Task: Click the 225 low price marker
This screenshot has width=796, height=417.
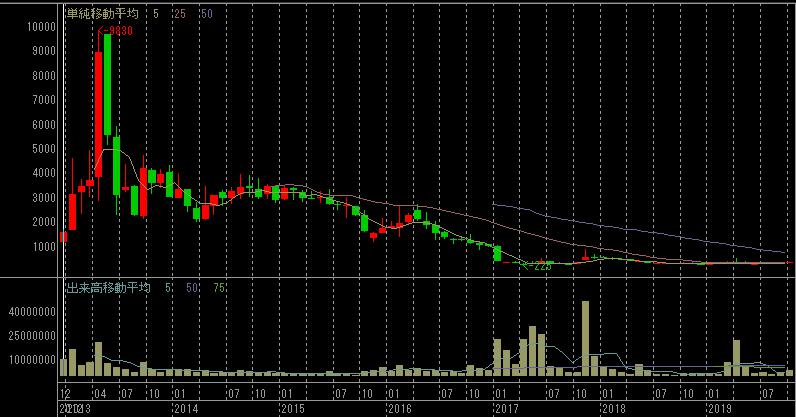Action: tap(538, 265)
